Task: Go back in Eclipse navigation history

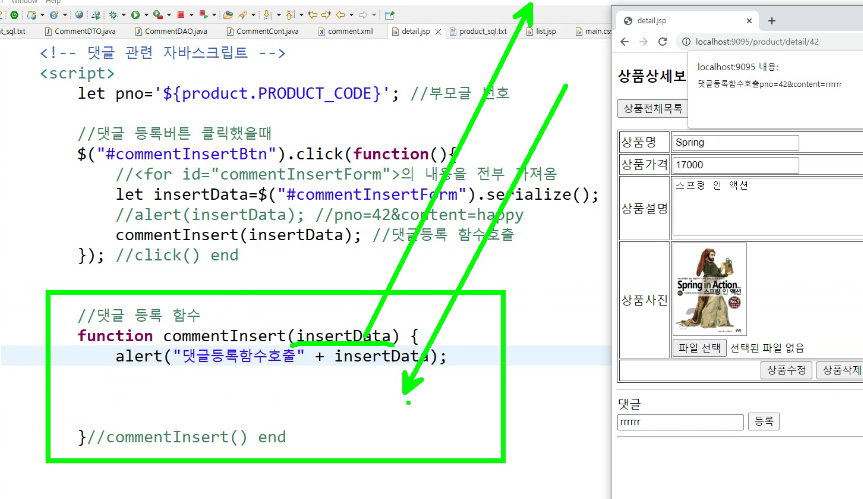Action: coord(340,15)
